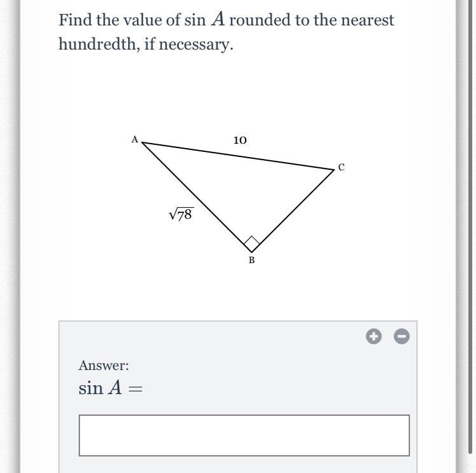
Task: Click the side AB of the triangle
Action: [197, 197]
